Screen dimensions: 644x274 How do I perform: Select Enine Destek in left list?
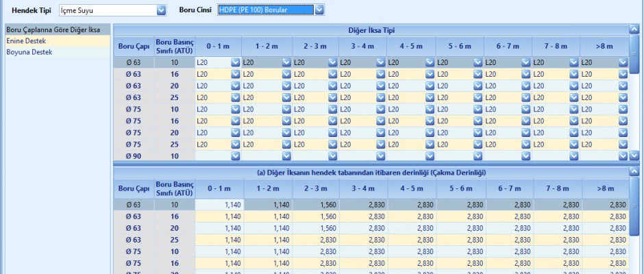point(26,41)
